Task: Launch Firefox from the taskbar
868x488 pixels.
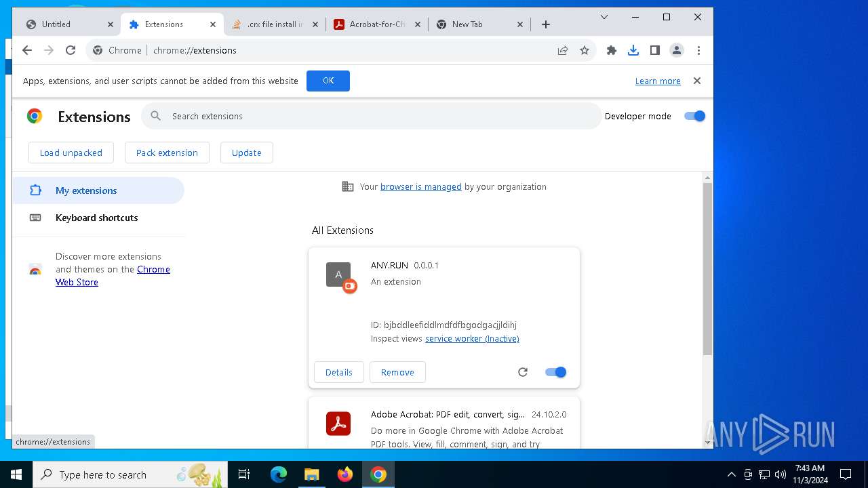Action: tap(345, 474)
